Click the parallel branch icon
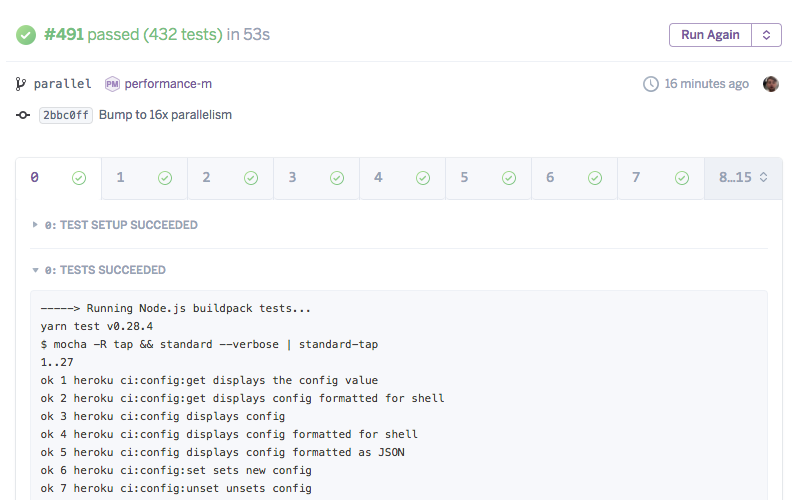 (x=22, y=84)
